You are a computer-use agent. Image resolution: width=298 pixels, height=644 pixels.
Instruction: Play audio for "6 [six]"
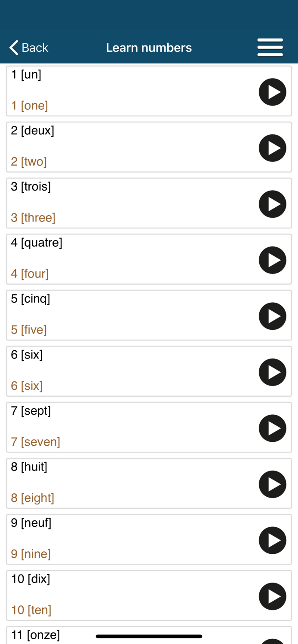[273, 372]
